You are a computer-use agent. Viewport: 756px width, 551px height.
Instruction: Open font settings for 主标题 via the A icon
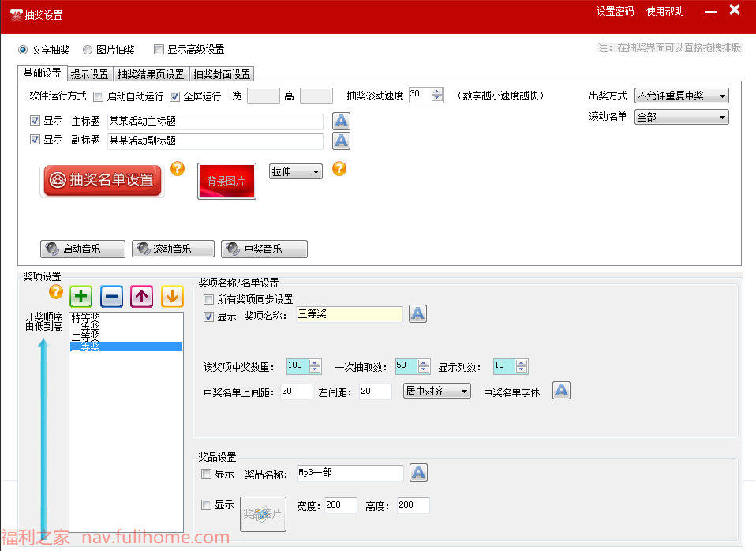tap(340, 121)
